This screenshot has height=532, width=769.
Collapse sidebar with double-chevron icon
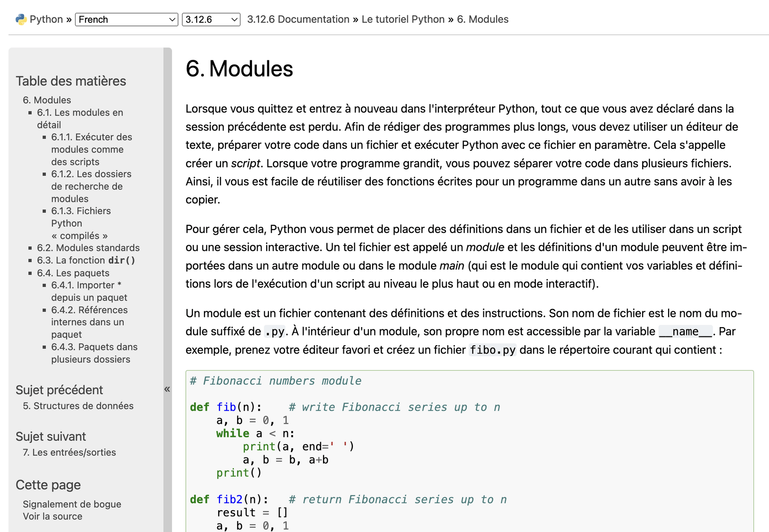[167, 389]
